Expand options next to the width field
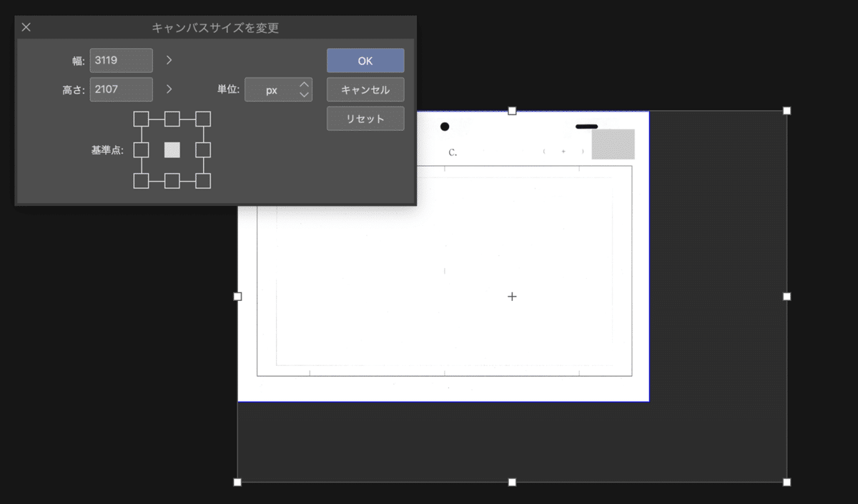This screenshot has height=504, width=858. [169, 60]
